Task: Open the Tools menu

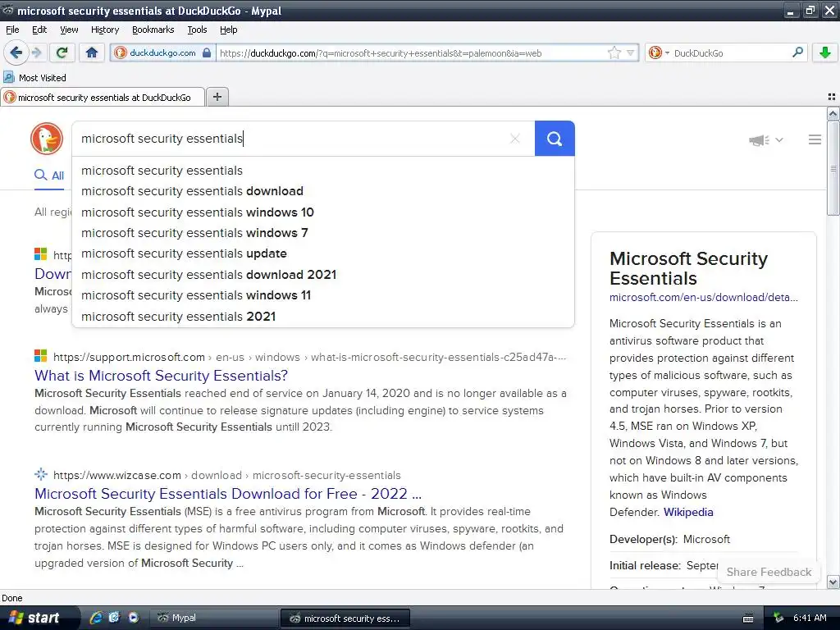Action: tap(197, 30)
